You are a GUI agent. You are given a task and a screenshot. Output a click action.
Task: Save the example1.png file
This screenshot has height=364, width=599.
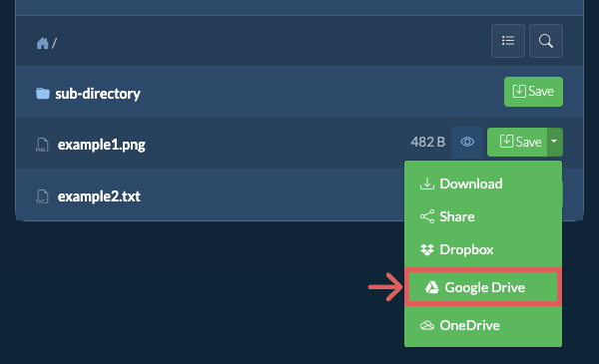pos(517,142)
